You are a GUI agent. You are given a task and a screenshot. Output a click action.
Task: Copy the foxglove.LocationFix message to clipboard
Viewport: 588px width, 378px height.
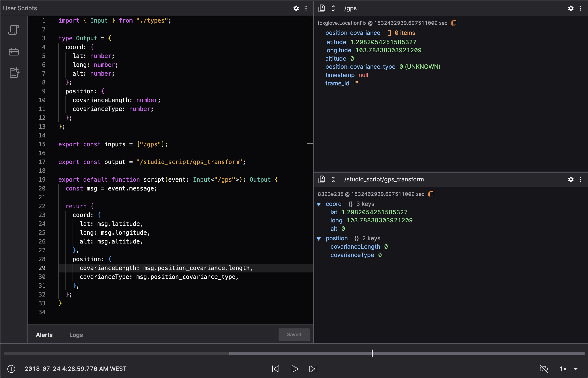tap(454, 23)
